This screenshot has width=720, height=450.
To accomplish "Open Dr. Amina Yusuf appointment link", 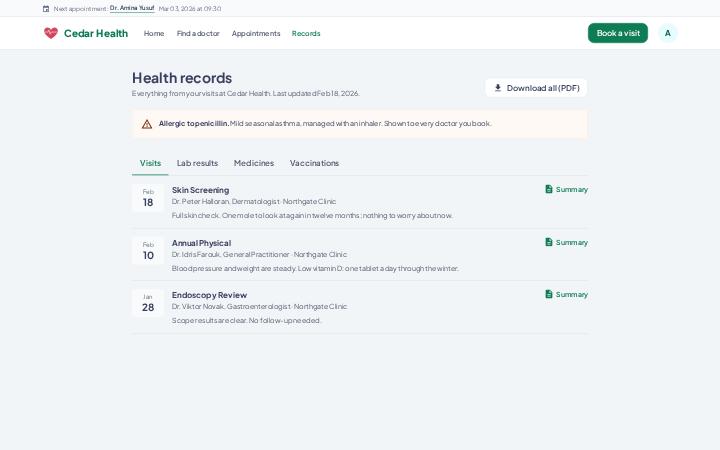I will (x=132, y=8).
